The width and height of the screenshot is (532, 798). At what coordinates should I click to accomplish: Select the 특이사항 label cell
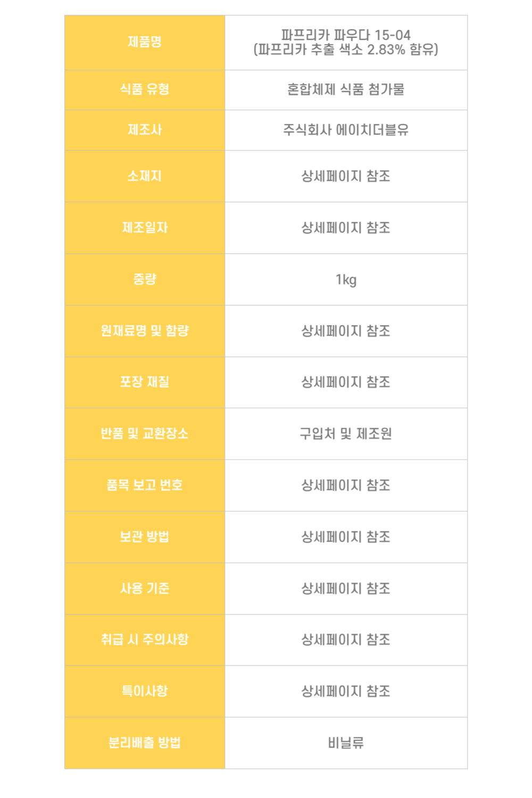pyautogui.click(x=145, y=691)
